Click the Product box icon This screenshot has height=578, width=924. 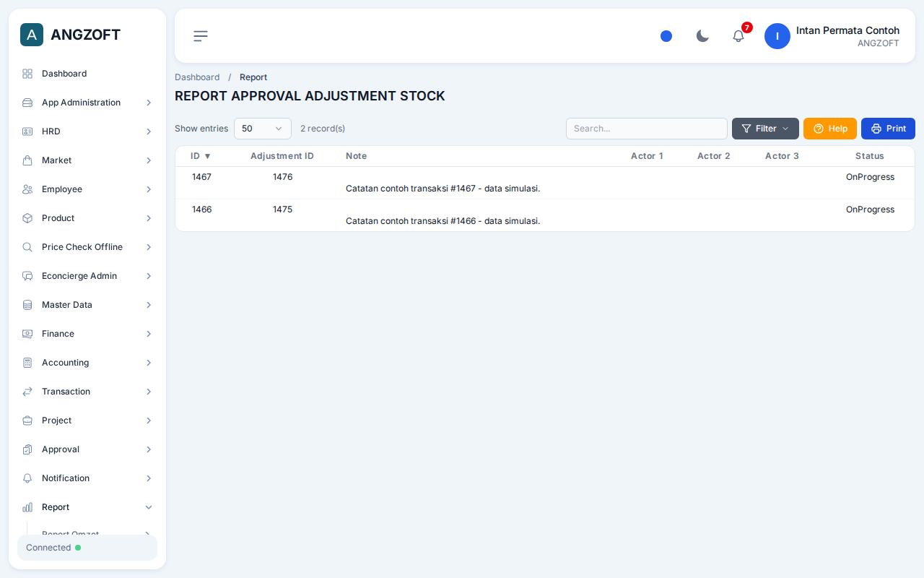(x=27, y=218)
